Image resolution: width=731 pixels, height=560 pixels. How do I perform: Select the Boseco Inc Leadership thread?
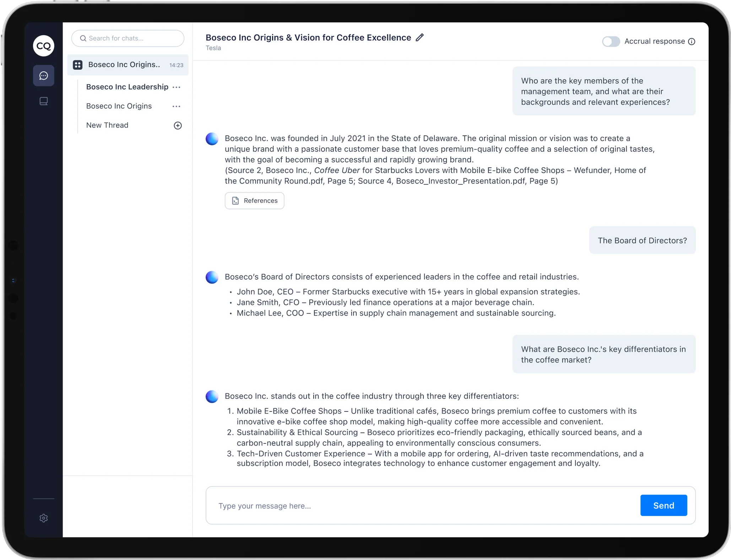coord(127,87)
